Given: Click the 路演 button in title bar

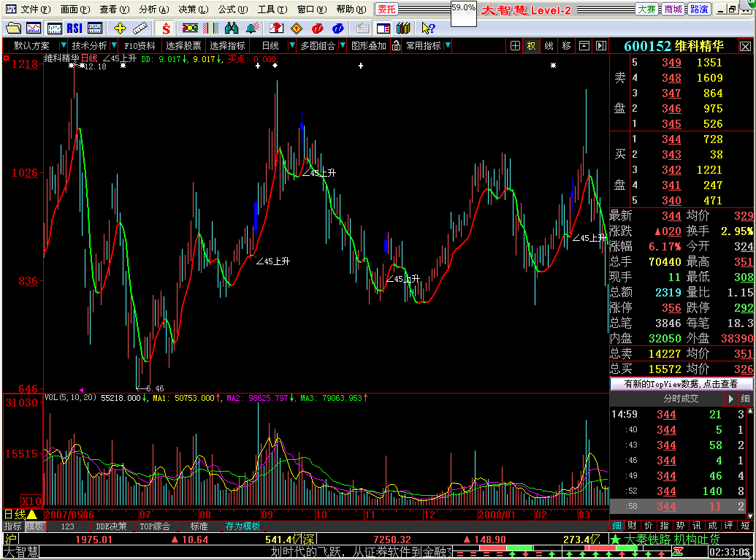Looking at the screenshot, I should (699, 9).
